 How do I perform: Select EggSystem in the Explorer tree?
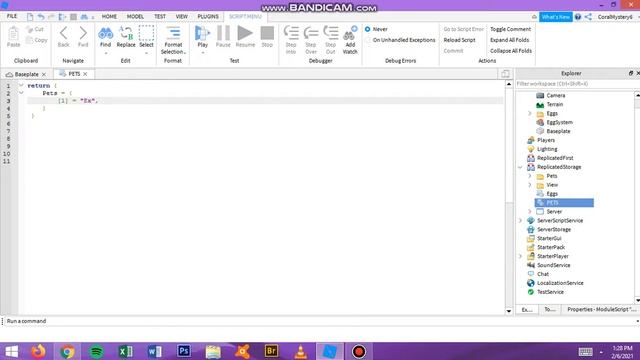[x=559, y=122]
